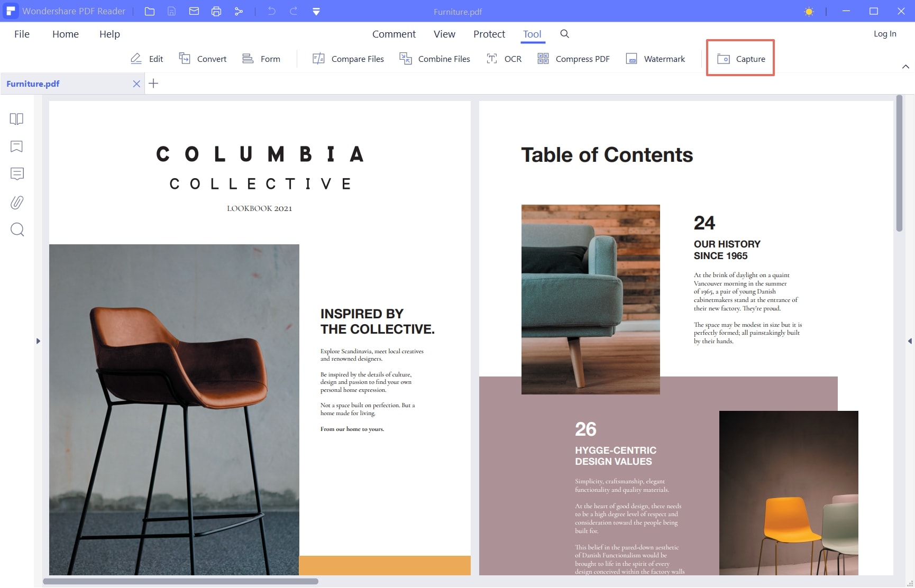Screen dimensions: 915x588
Task: Switch to the Protect tab
Action: click(489, 34)
